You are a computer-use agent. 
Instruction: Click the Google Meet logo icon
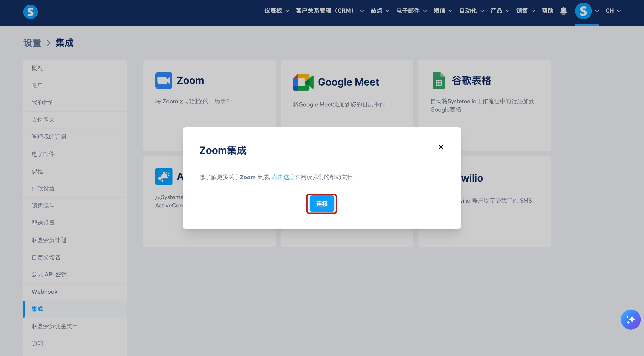[303, 82]
